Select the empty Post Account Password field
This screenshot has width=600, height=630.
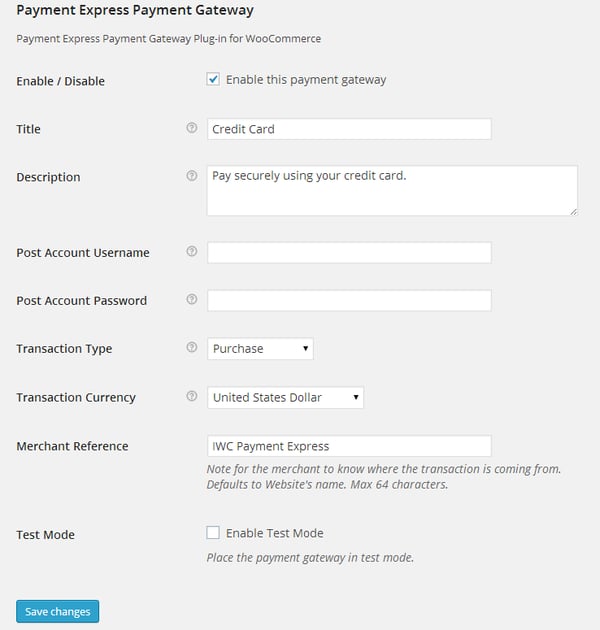[349, 300]
